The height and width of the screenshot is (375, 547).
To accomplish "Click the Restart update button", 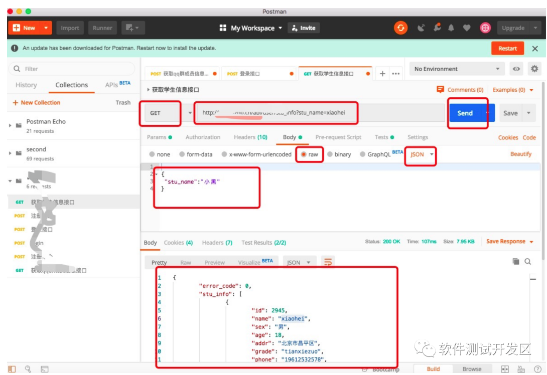I will [x=507, y=48].
